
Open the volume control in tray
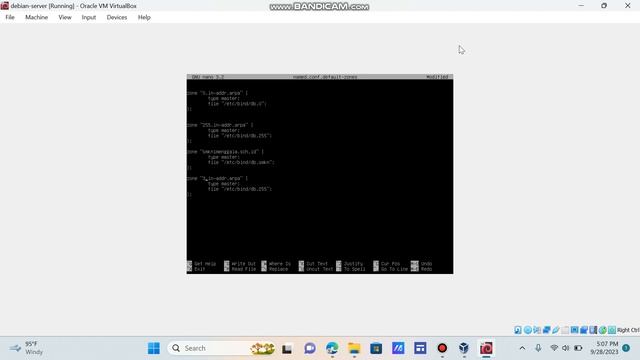click(x=566, y=348)
